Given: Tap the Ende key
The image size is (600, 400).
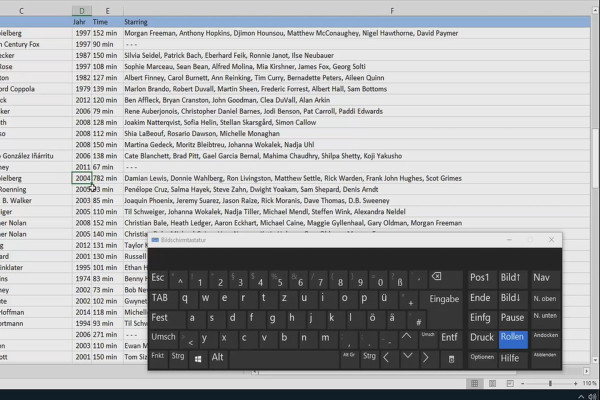Looking at the screenshot, I should click(x=481, y=299).
